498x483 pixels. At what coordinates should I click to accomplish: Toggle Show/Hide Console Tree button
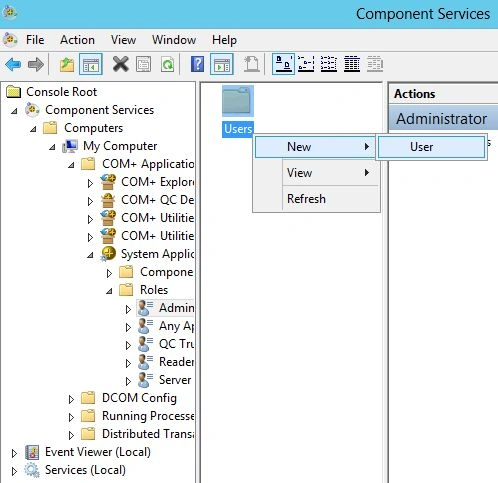91,64
